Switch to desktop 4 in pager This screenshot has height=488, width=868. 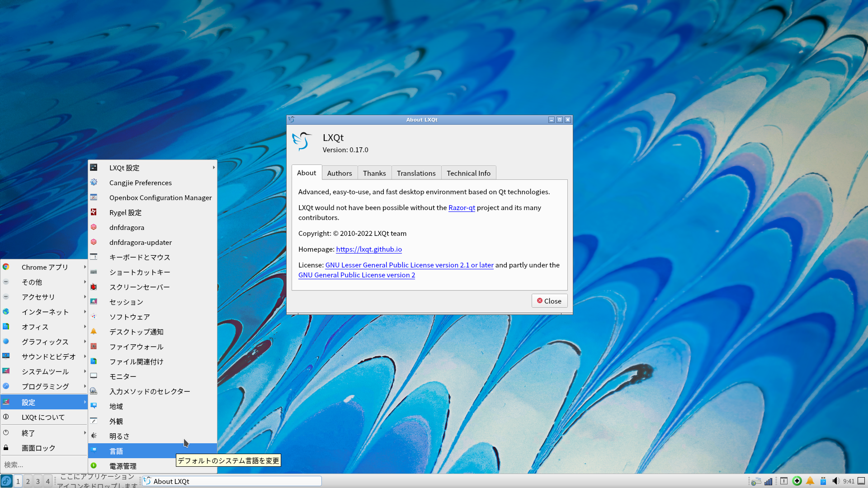(48, 481)
